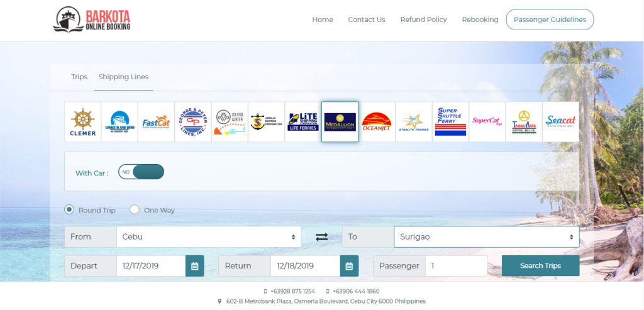Open the From port dropdown showing Cebu

click(209, 237)
